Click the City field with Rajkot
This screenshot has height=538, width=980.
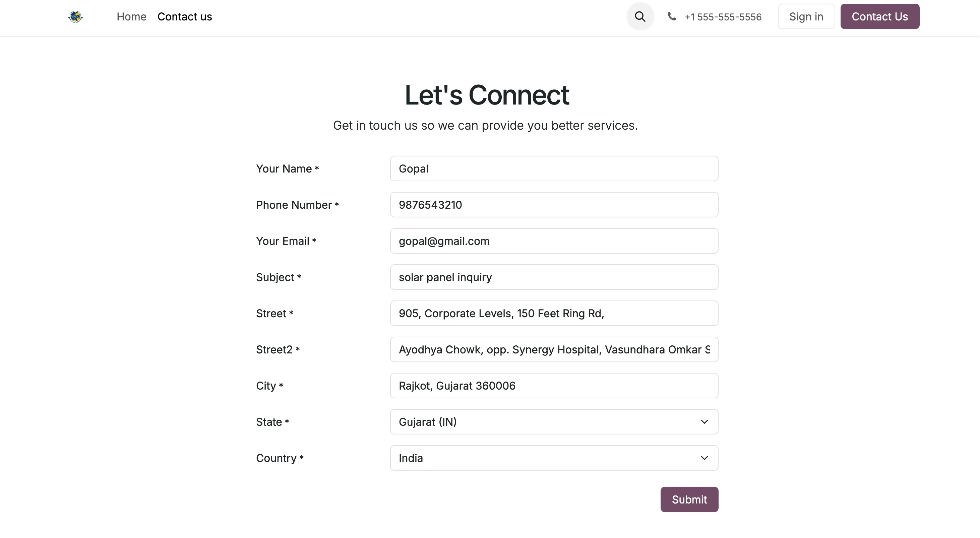pyautogui.click(x=554, y=386)
